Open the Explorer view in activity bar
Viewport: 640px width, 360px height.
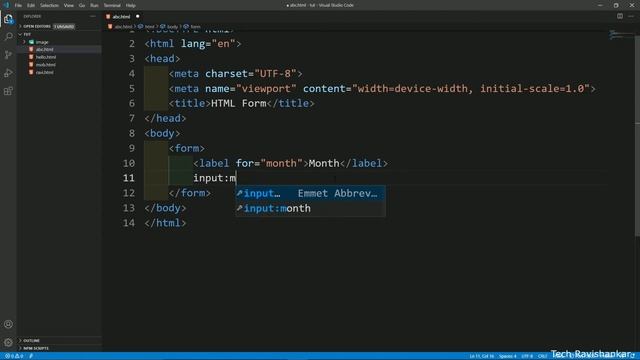click(x=8, y=19)
